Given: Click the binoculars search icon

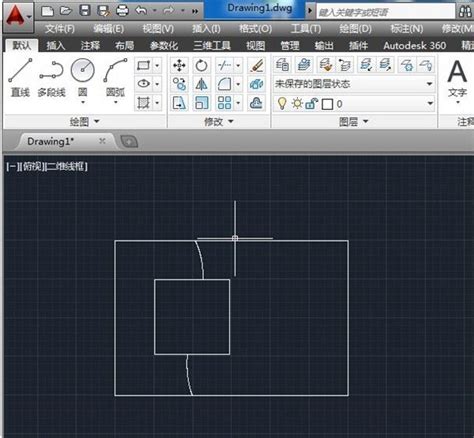Looking at the screenshot, I should [465, 12].
